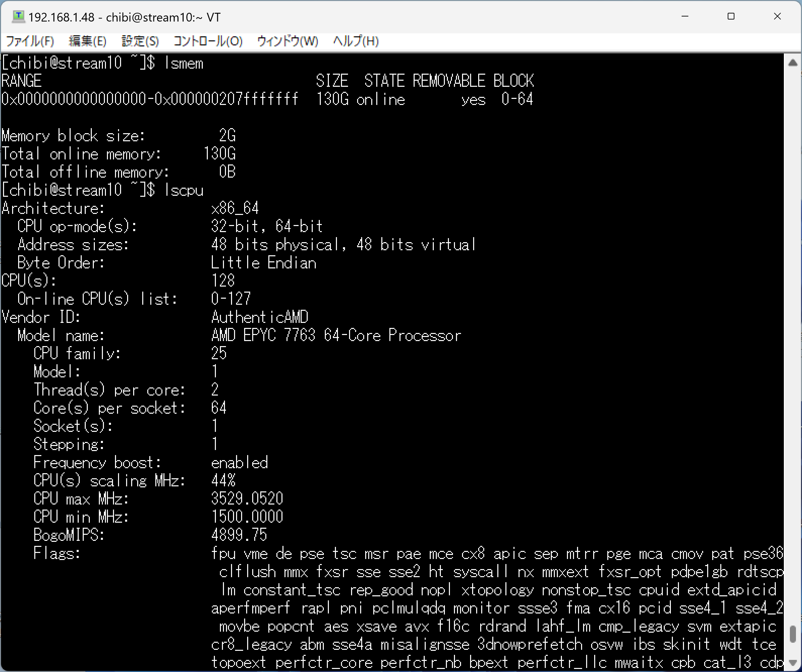Viewport: 802px width, 672px height.
Task: Open the 編集(E) menu
Action: (x=87, y=41)
